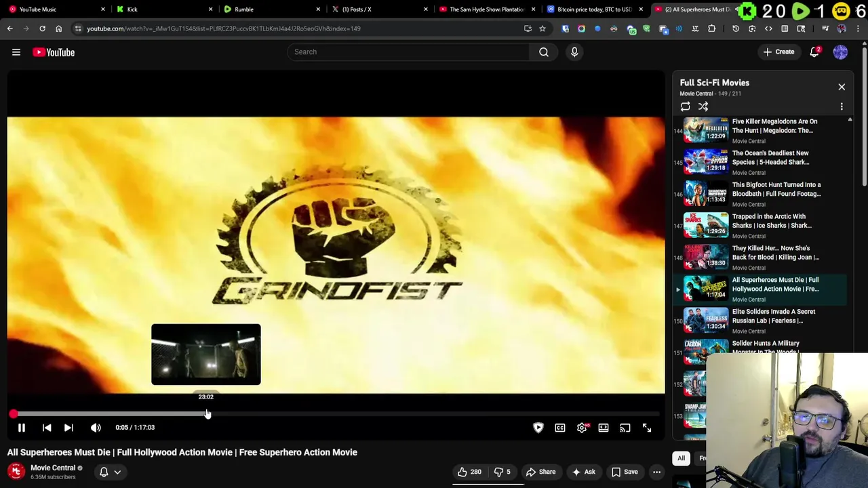Search with your voice microphone

point(574,52)
